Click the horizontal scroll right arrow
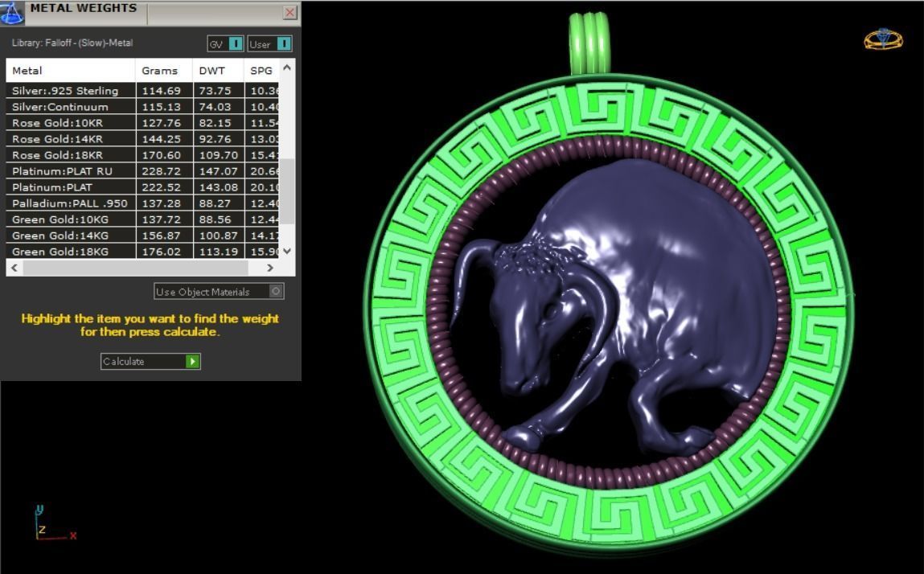The height and width of the screenshot is (574, 924). [270, 268]
